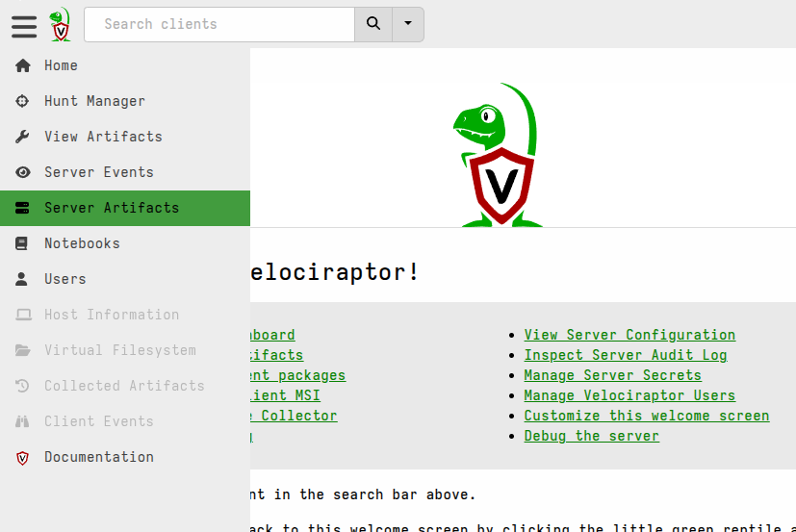Open the Debug the server link
Screen dimensions: 796x532
pos(591,436)
